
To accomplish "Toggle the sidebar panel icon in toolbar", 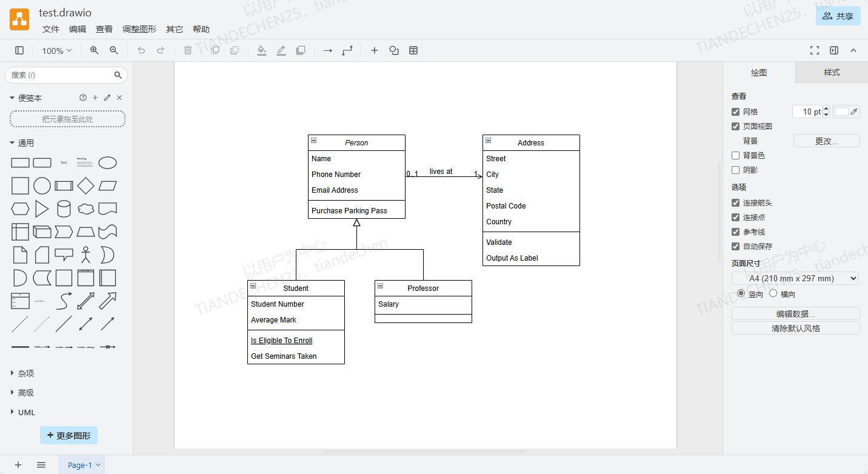I will click(x=19, y=51).
